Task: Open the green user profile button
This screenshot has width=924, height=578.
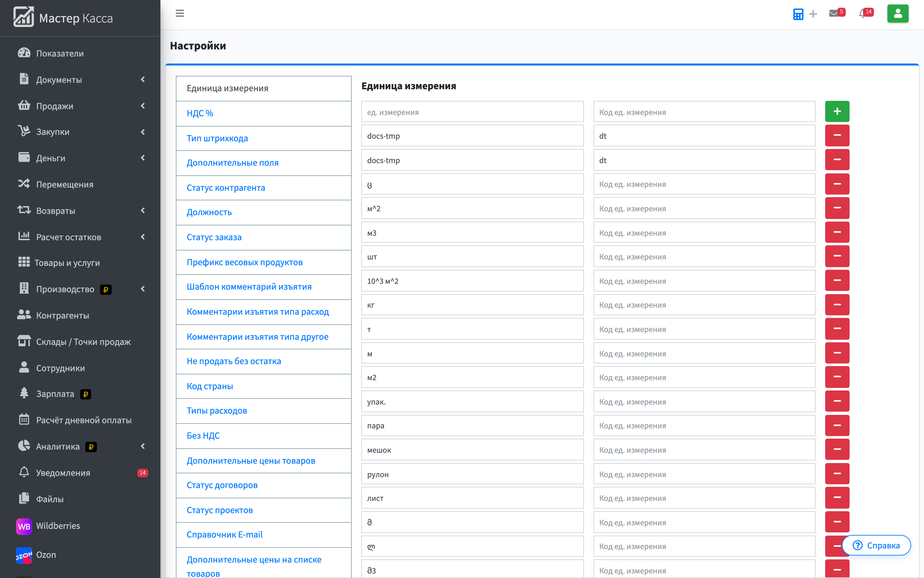Action: [x=898, y=14]
